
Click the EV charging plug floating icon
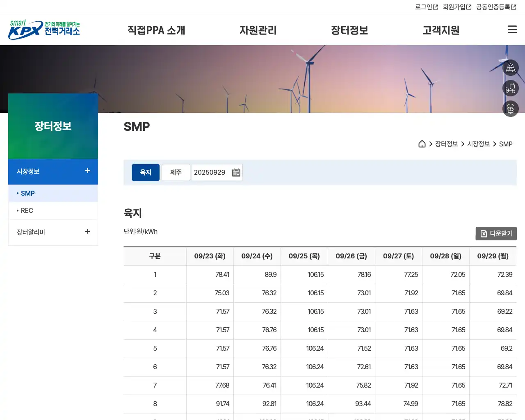pos(511,88)
